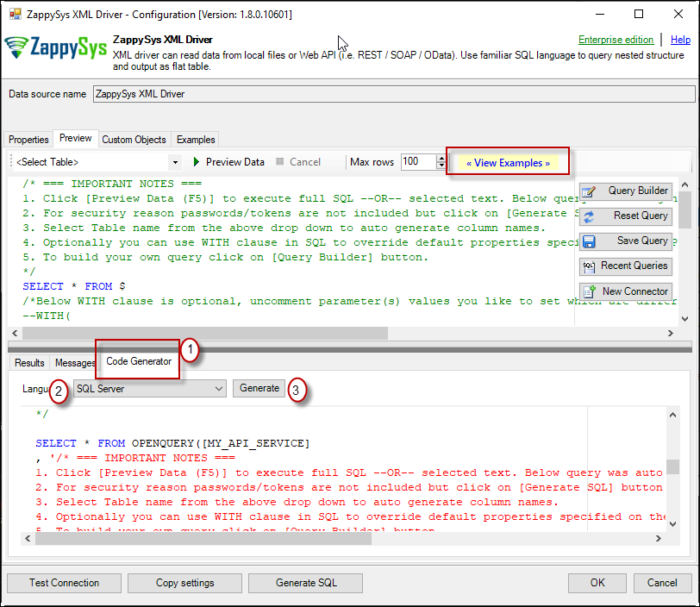Select the Code Generator tab
Viewport: 700px width, 607px height.
[x=139, y=361]
